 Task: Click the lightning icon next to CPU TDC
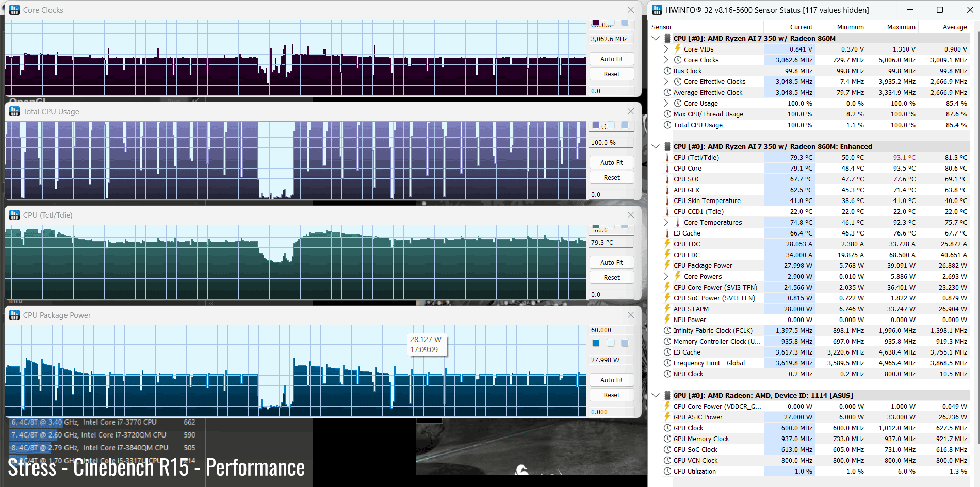667,244
